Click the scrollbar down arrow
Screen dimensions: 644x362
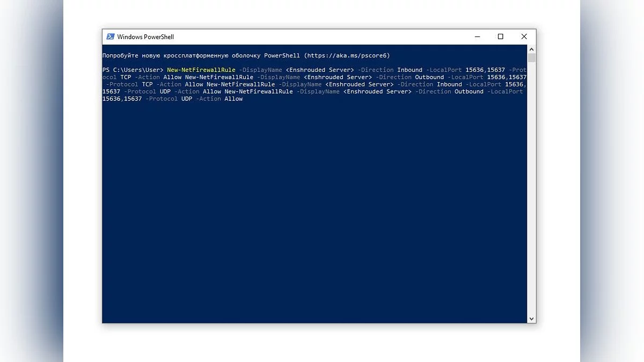coord(532,319)
